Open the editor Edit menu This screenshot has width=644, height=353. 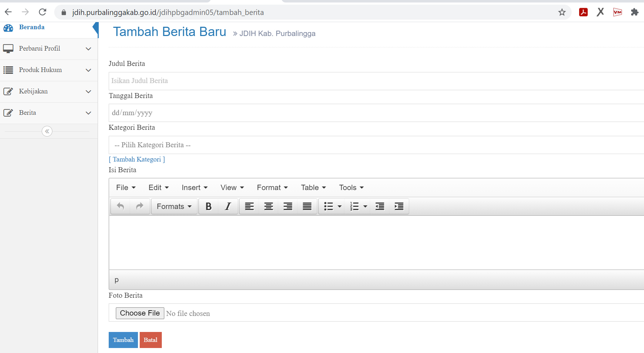[x=159, y=188]
